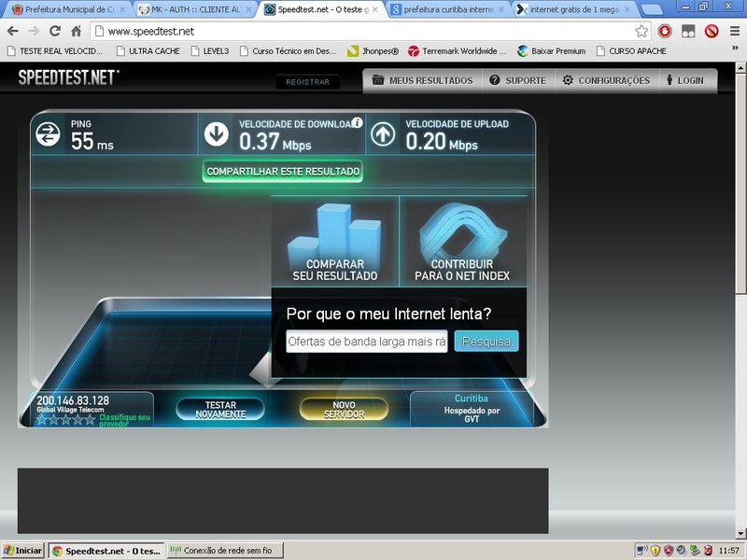
Task: Open a new browser tab
Action: pos(651,9)
